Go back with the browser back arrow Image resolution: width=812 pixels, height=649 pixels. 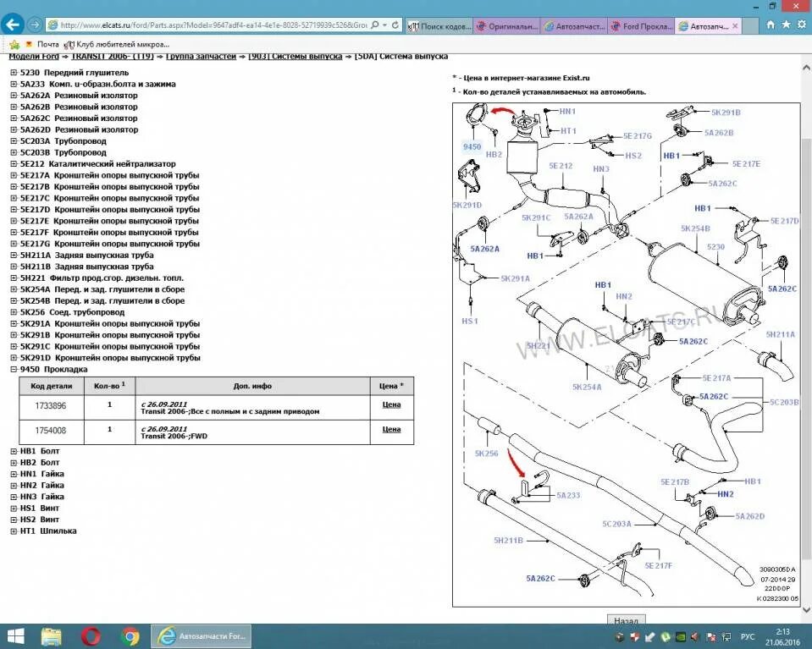(12, 25)
